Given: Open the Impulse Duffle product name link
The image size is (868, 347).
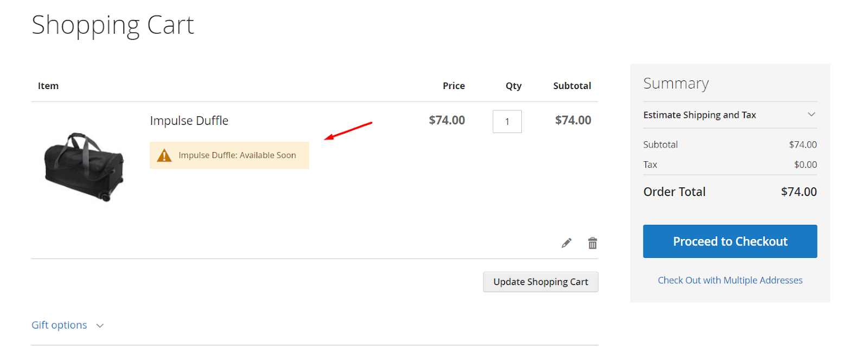Looking at the screenshot, I should (189, 121).
